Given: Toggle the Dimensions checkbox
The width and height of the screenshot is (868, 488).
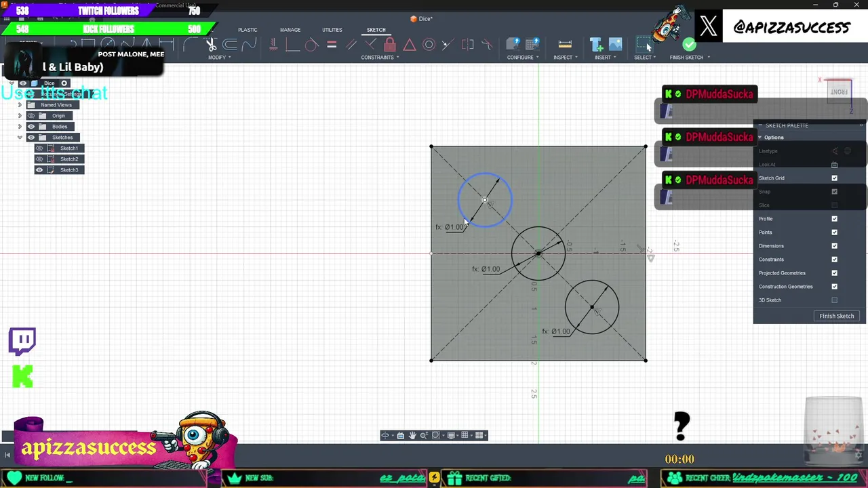Looking at the screenshot, I should coord(834,246).
